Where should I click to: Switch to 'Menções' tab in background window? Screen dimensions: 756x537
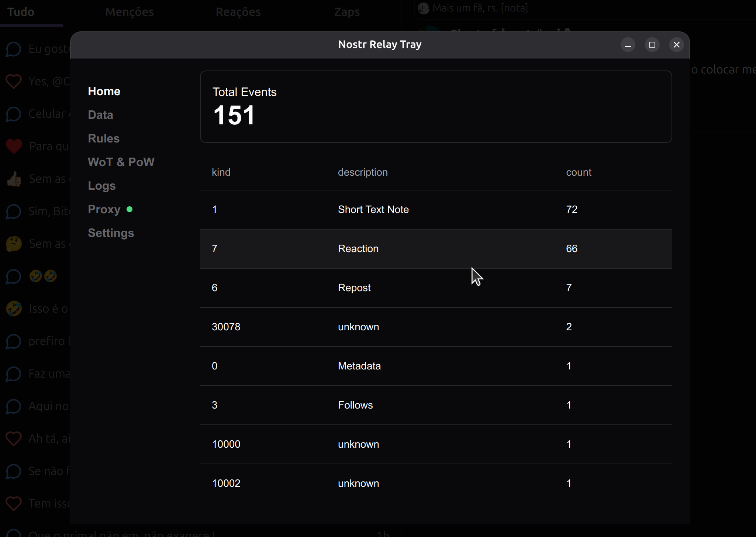click(130, 12)
